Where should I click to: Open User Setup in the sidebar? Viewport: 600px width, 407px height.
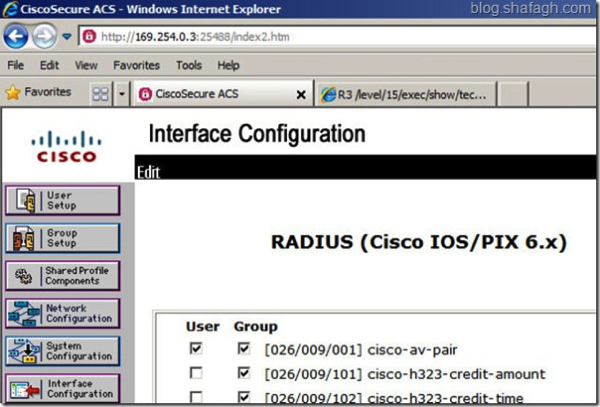(x=63, y=200)
